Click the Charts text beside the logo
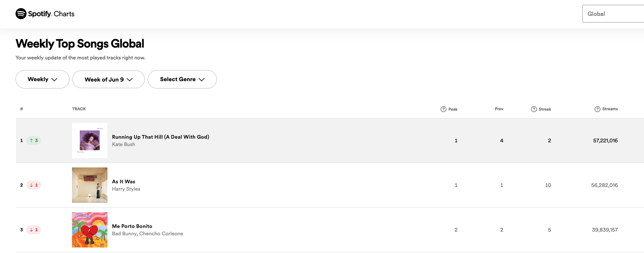Screen dimensions: 644x253 [x=64, y=14]
